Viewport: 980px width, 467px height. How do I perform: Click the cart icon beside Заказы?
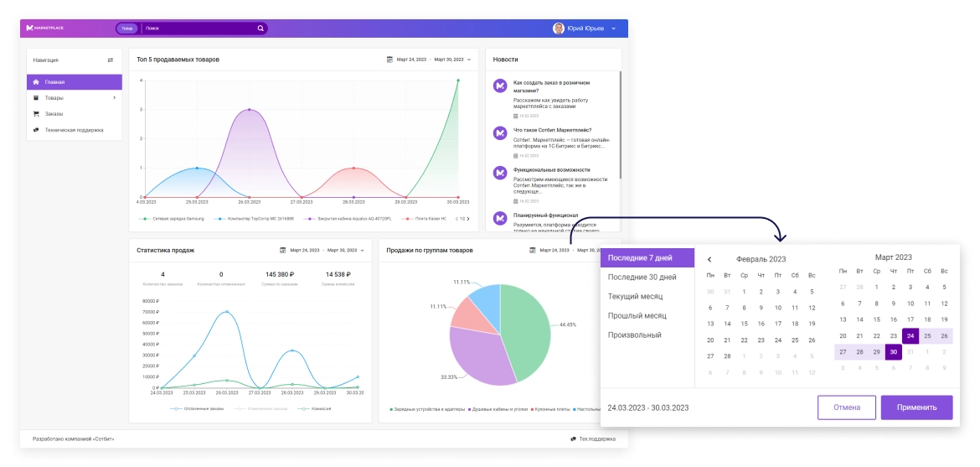click(36, 114)
